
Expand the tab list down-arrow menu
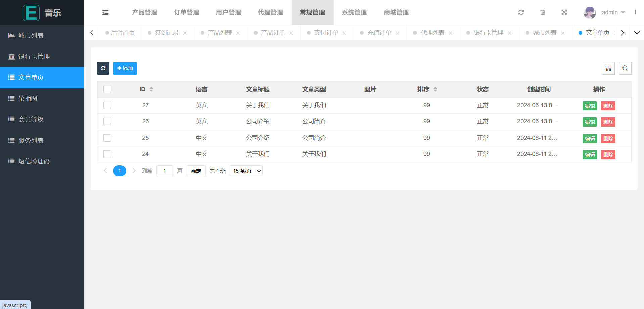pos(637,33)
